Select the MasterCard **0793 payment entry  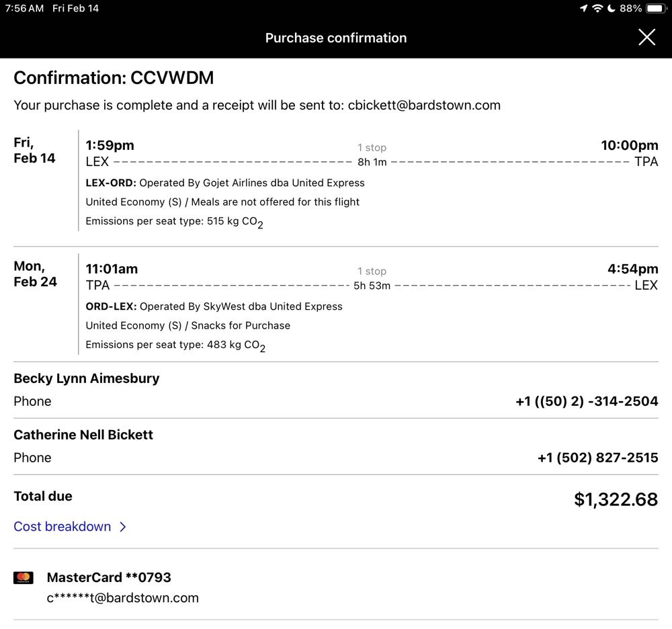(109, 577)
